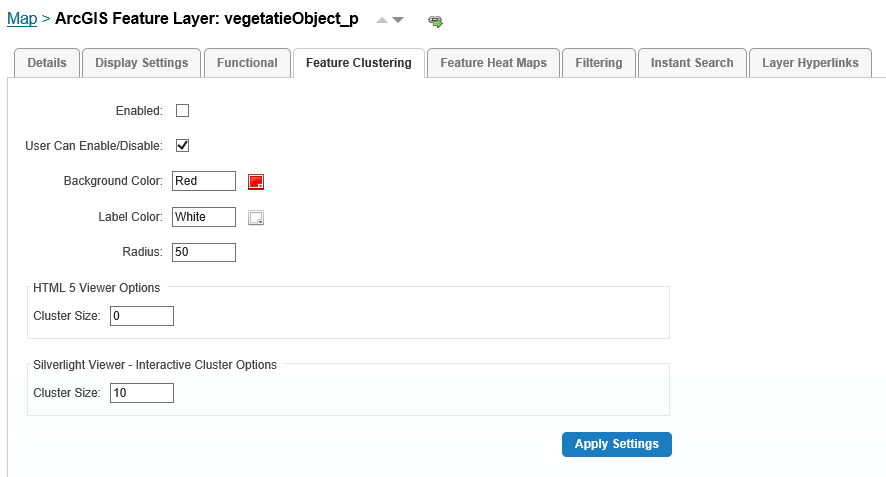Uncheck User Can Enable/Disable checkbox

(x=183, y=146)
